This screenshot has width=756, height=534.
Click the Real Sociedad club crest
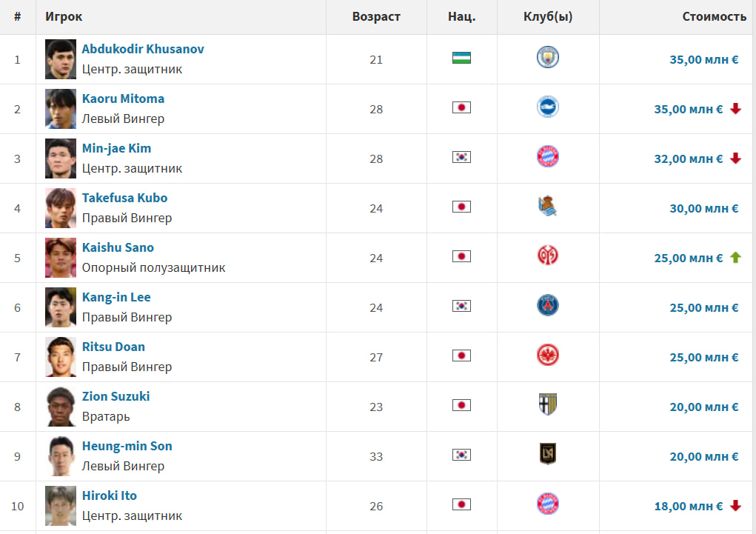[548, 207]
